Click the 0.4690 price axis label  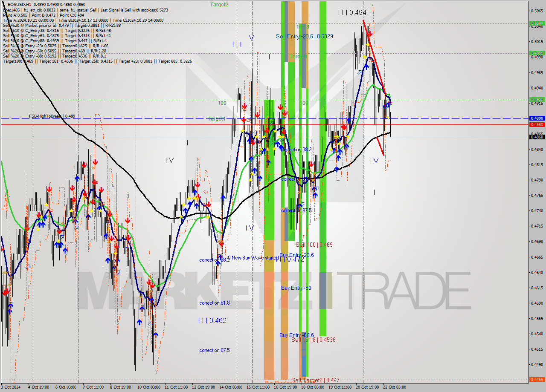[x=537, y=241]
